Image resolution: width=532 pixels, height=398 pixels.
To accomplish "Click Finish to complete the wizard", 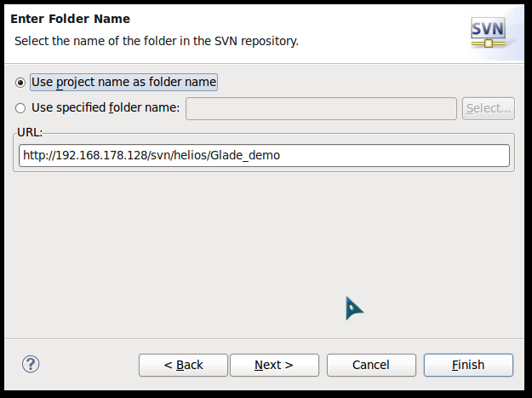I will pyautogui.click(x=468, y=365).
